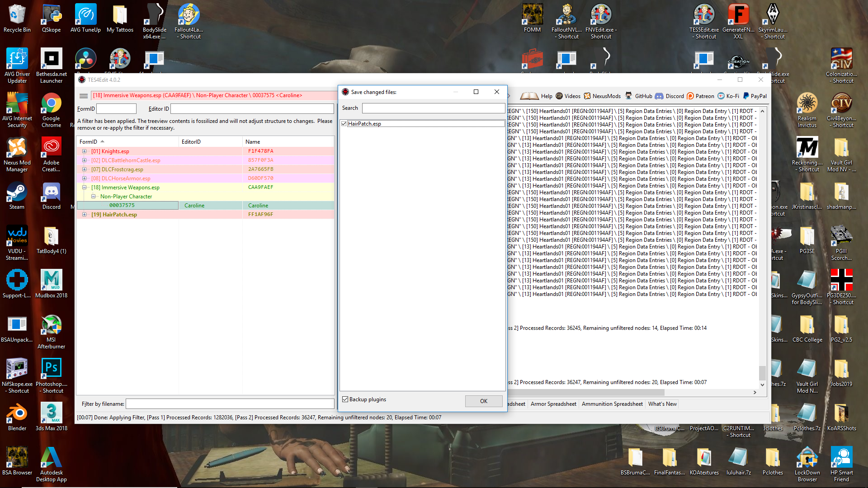Viewport: 868px width, 488px height.
Task: Switch to the What's New tab
Action: pyautogui.click(x=662, y=404)
